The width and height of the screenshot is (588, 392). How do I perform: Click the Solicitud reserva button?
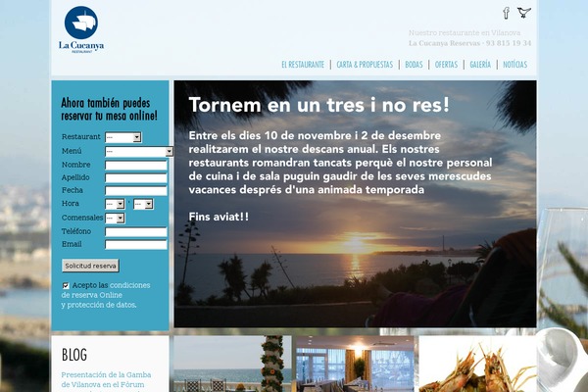(90, 266)
